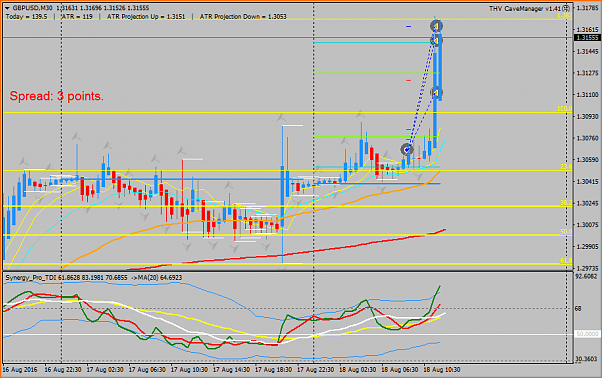Image resolution: width=602 pixels, height=378 pixels.
Task: Click the '17 Aug 22:30' time axis label
Action: tap(316, 370)
